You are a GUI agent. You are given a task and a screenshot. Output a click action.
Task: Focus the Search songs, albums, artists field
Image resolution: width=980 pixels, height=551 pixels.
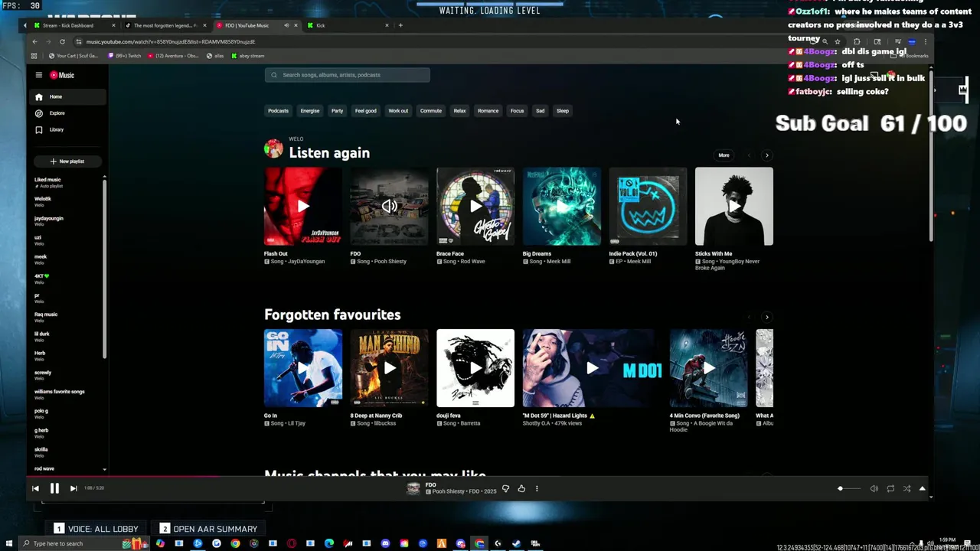click(348, 75)
